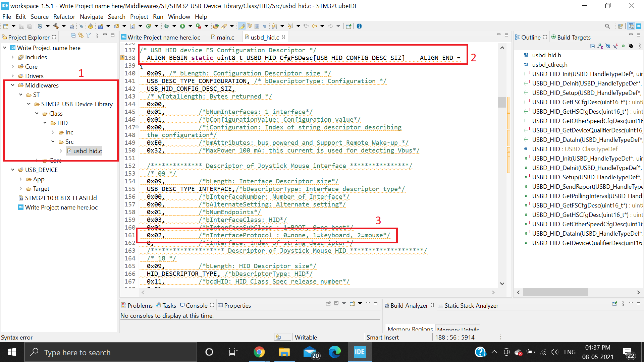Select usbd_hid.c in project tree
Screen dimensions: 644x362
tap(87, 151)
